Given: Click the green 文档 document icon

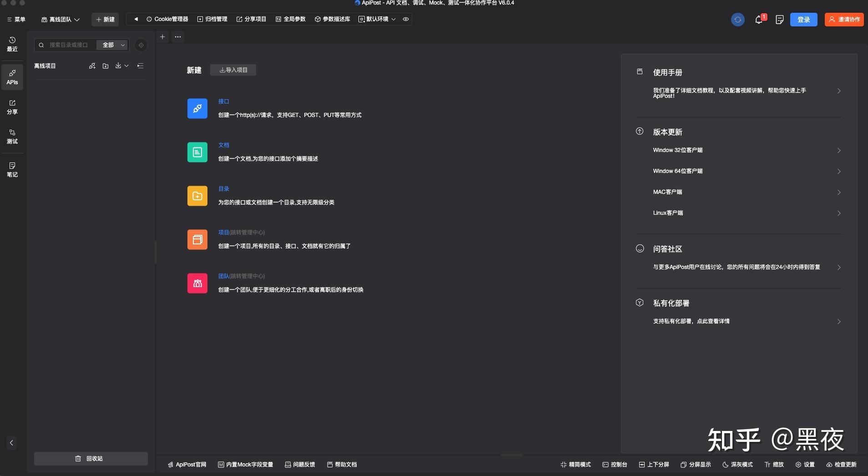Looking at the screenshot, I should pyautogui.click(x=197, y=152).
